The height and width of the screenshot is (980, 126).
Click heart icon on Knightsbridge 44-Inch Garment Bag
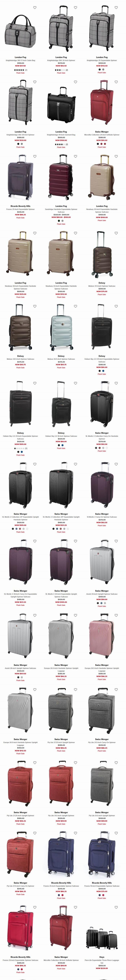[x=75, y=82]
